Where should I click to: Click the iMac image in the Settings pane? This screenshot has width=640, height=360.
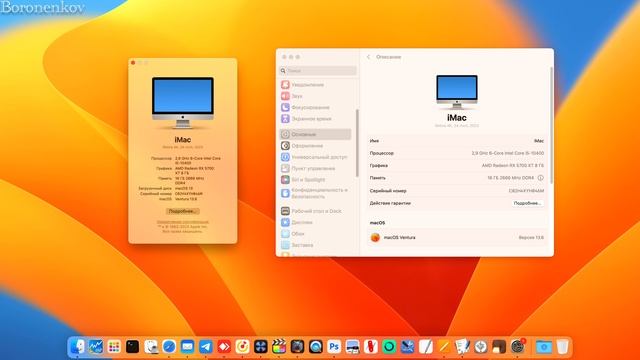[456, 92]
